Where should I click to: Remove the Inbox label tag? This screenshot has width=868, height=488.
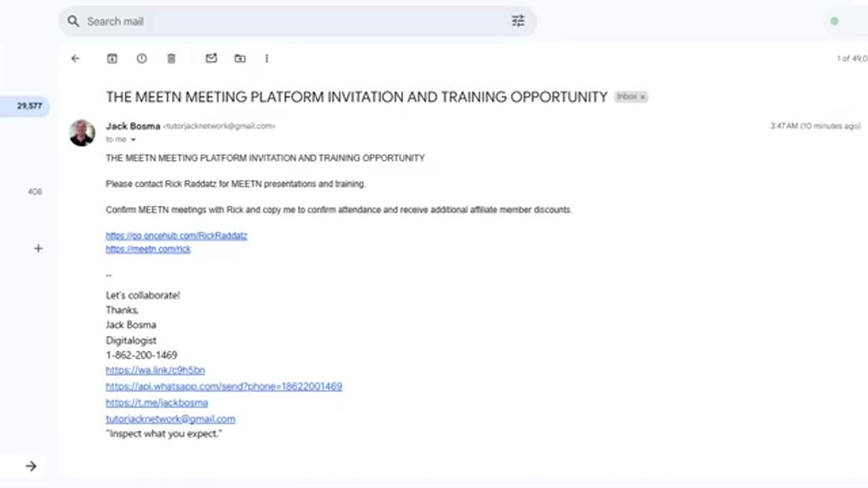click(642, 97)
